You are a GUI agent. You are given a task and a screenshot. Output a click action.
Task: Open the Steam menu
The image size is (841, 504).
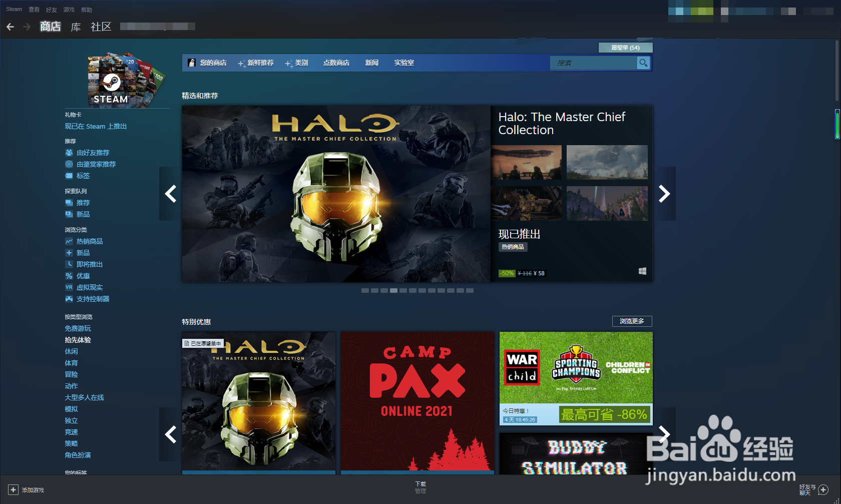14,10
